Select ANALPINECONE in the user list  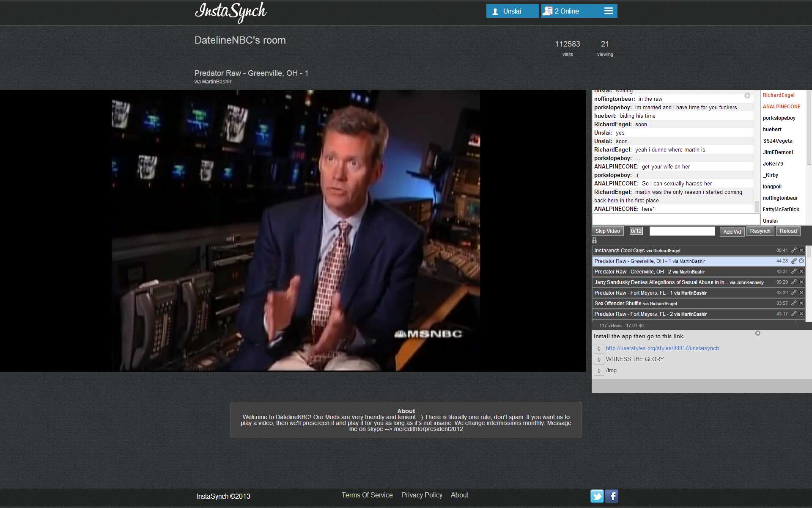(782, 107)
